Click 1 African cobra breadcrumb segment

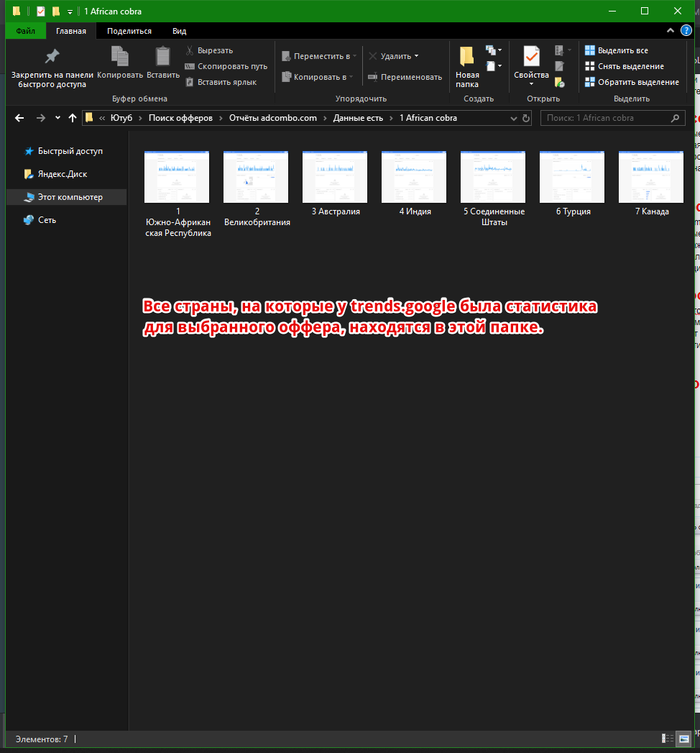click(428, 118)
